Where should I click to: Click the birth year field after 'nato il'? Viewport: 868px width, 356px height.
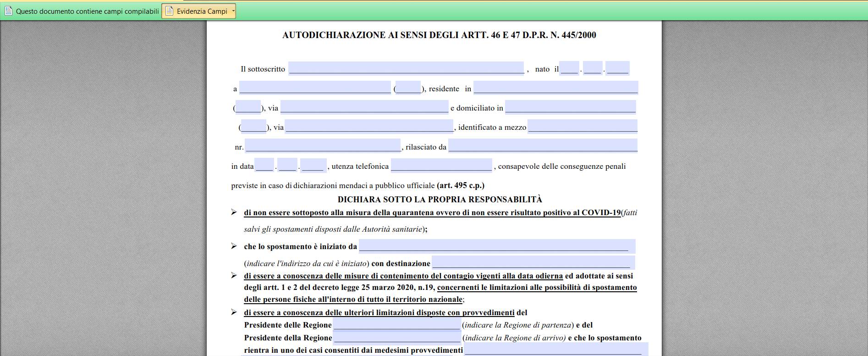point(617,68)
